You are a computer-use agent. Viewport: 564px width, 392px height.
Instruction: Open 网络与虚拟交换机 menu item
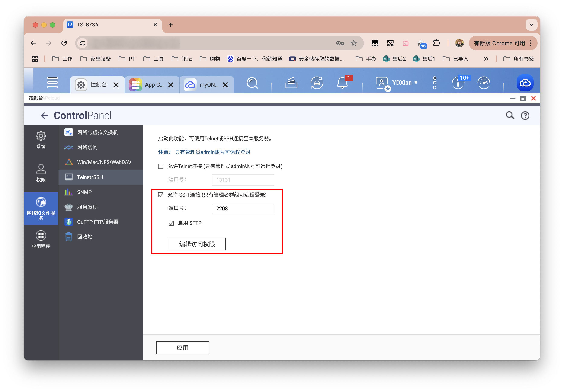point(101,132)
